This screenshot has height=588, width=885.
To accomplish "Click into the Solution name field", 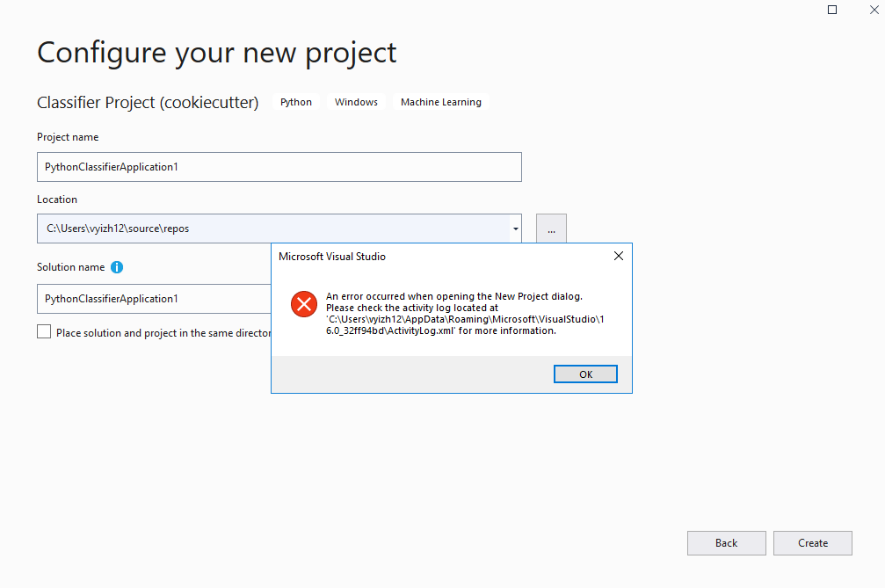I will tap(154, 299).
